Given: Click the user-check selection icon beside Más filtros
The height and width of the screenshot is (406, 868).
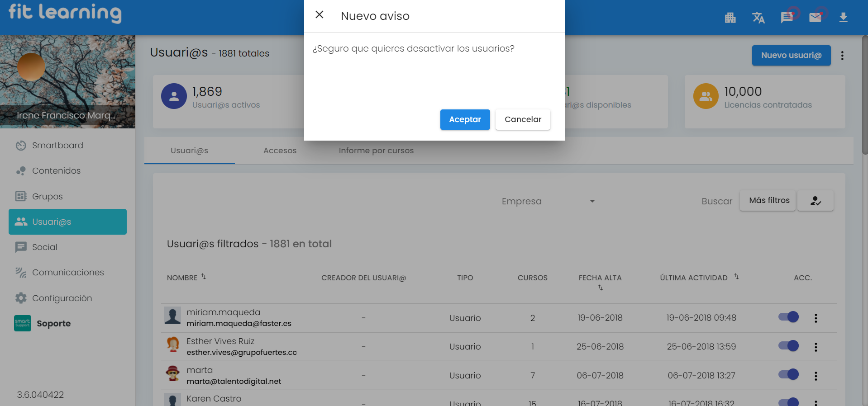Looking at the screenshot, I should [x=815, y=201].
